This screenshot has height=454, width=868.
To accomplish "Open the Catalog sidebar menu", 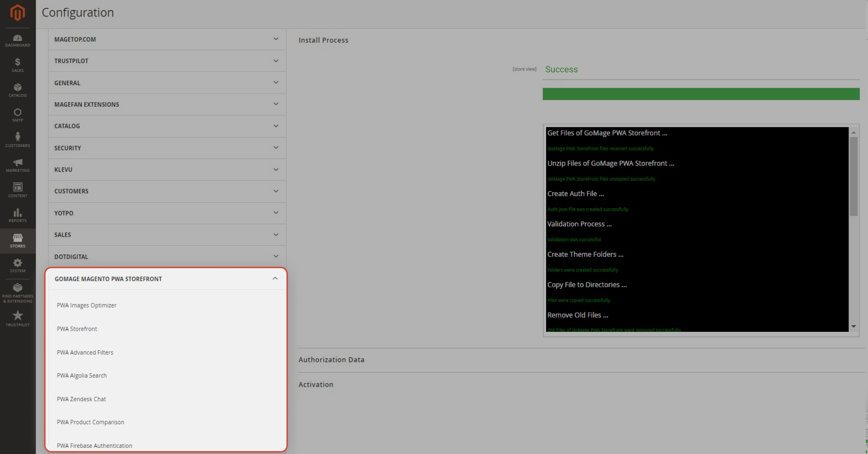I will 17,90.
